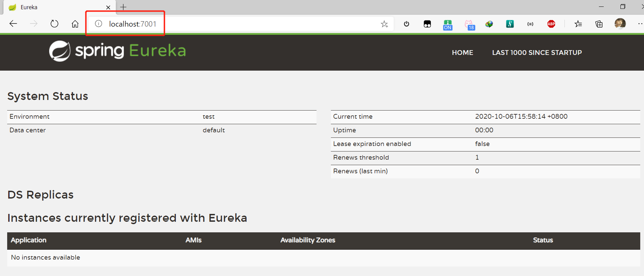The image size is (644, 276).
Task: Open the red ABP adblock icon
Action: pos(551,24)
